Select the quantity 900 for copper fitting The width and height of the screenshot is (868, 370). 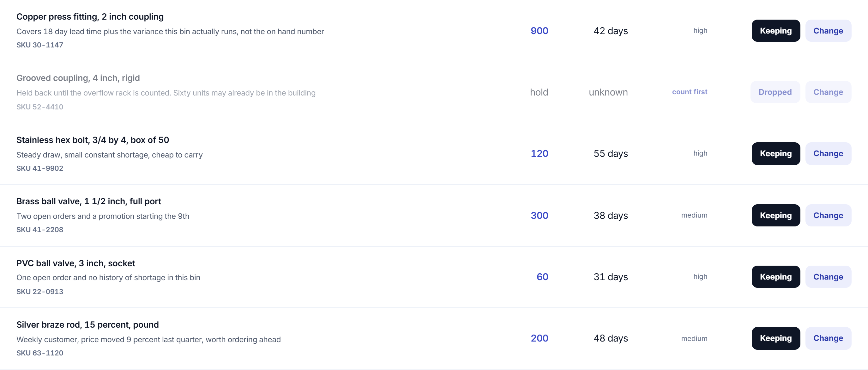539,31
